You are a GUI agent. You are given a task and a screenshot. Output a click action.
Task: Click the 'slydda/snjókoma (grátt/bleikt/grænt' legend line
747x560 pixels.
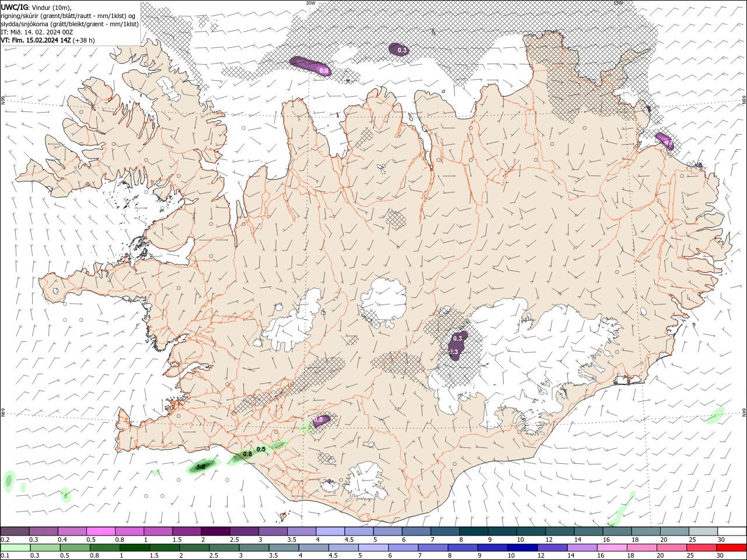click(x=69, y=24)
